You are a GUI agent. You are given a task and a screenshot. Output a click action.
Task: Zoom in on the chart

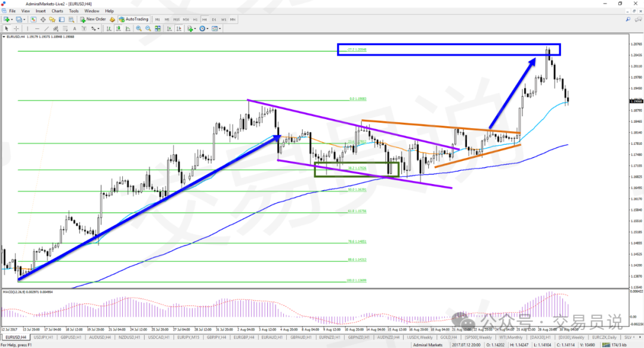[x=139, y=29]
